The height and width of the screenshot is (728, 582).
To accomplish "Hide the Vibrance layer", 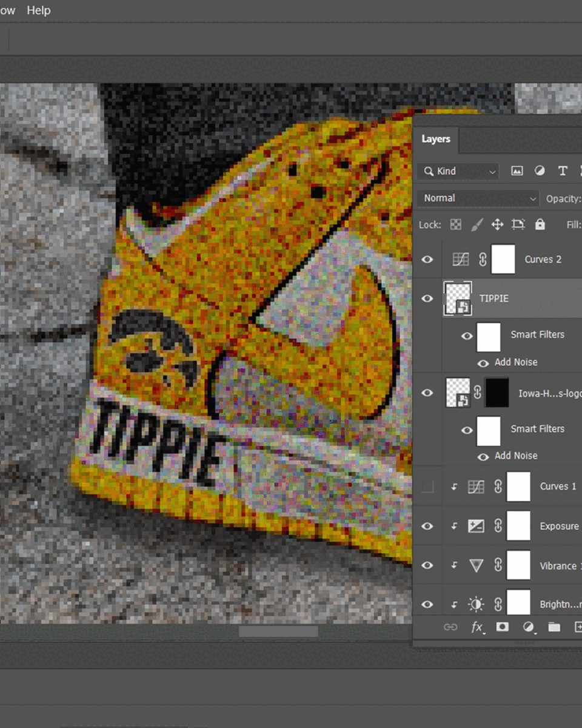I will point(427,565).
